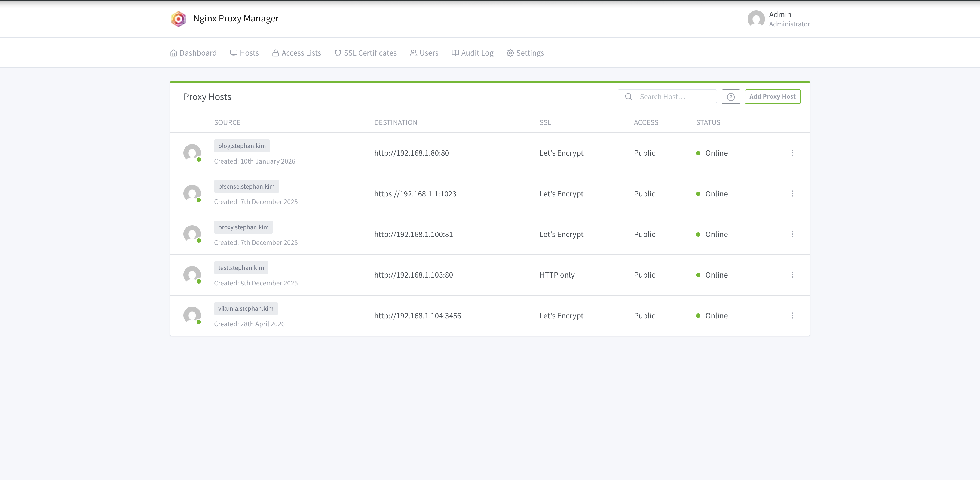
Task: Open the Users page
Action: click(424, 53)
